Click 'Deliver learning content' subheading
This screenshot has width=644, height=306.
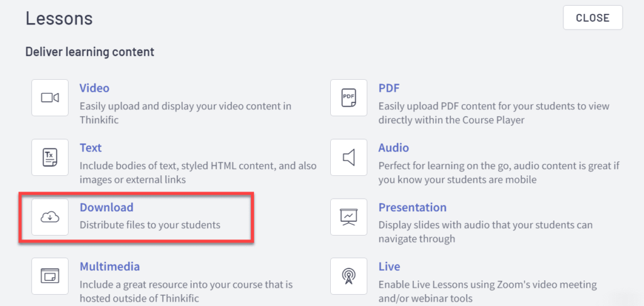[x=90, y=52]
